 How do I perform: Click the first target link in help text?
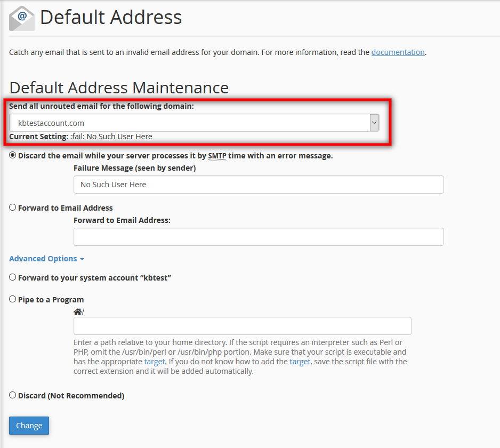coord(155,362)
